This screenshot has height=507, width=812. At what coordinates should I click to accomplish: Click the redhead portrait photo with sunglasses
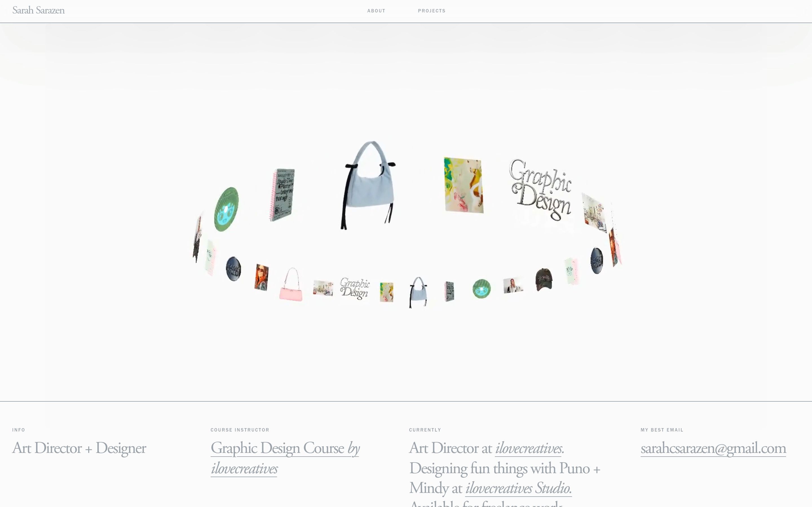[x=261, y=277]
